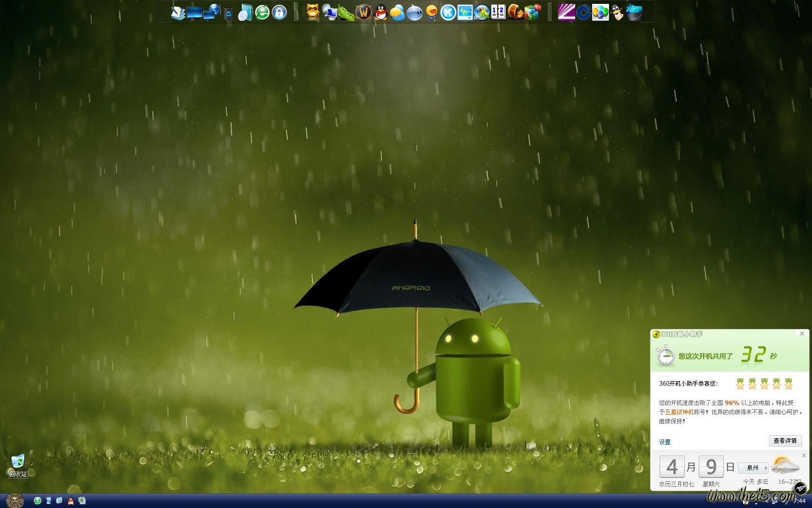
Task: Open the Tux penguin dock icon
Action: pos(617,12)
